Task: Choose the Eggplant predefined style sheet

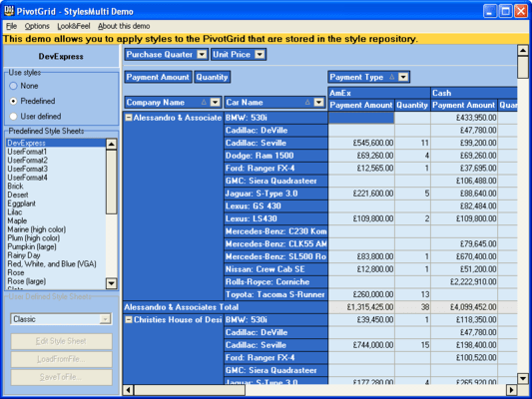Action: (x=21, y=203)
